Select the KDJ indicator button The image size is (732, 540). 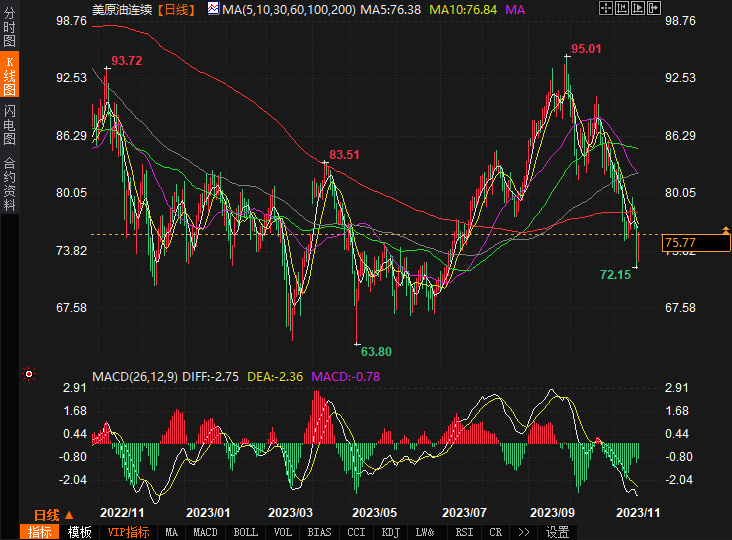pyautogui.click(x=391, y=532)
